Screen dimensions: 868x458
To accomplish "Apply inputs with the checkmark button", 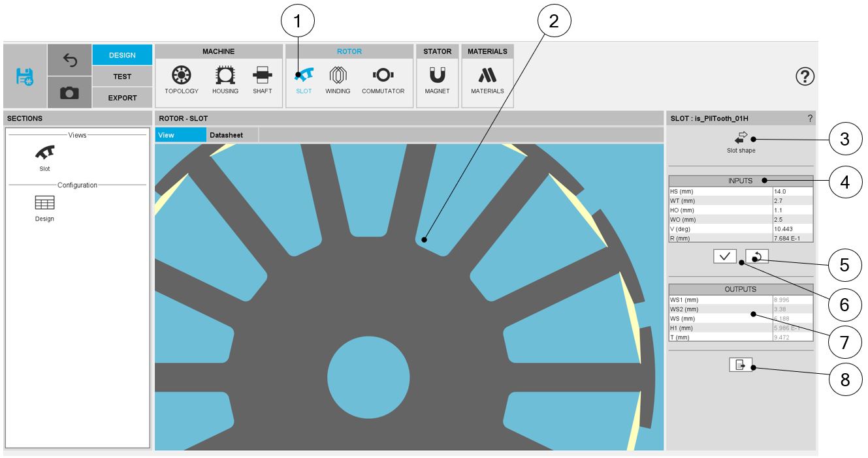I will 725,257.
